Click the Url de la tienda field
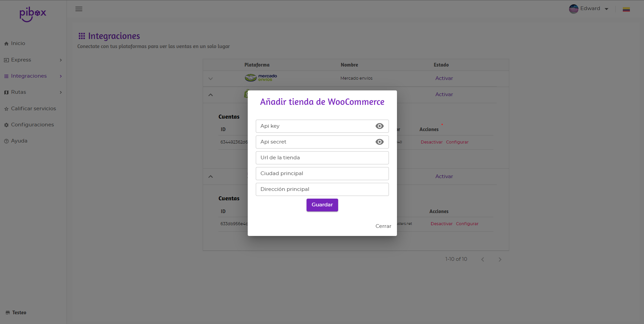This screenshot has width=644, height=324. (x=322, y=158)
